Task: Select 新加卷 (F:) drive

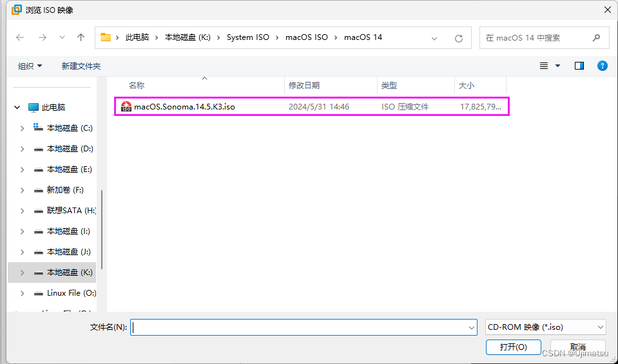Action: pyautogui.click(x=65, y=190)
